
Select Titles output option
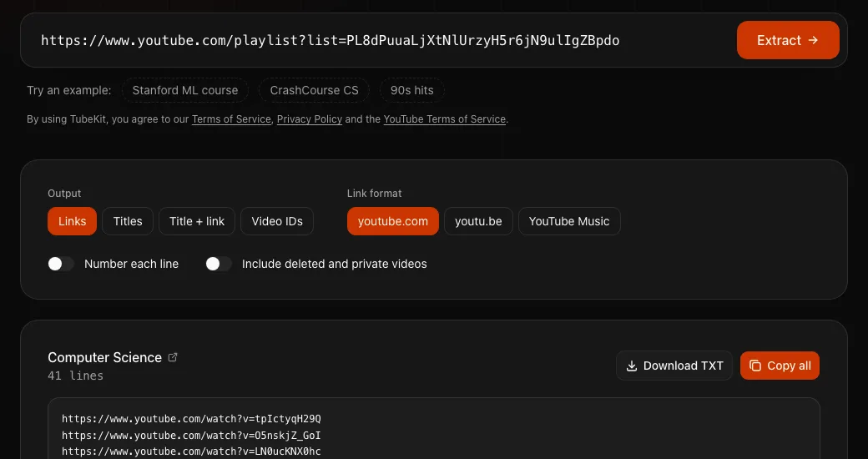(x=128, y=221)
